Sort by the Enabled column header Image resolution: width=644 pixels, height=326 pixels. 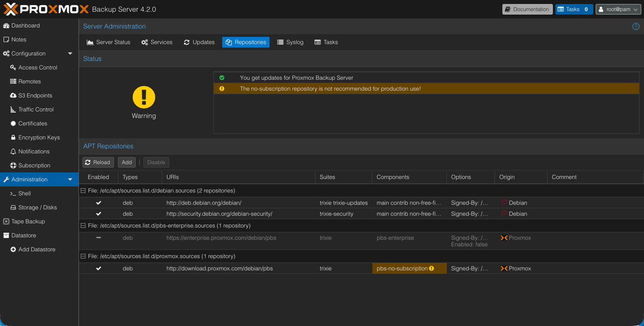(x=99, y=177)
